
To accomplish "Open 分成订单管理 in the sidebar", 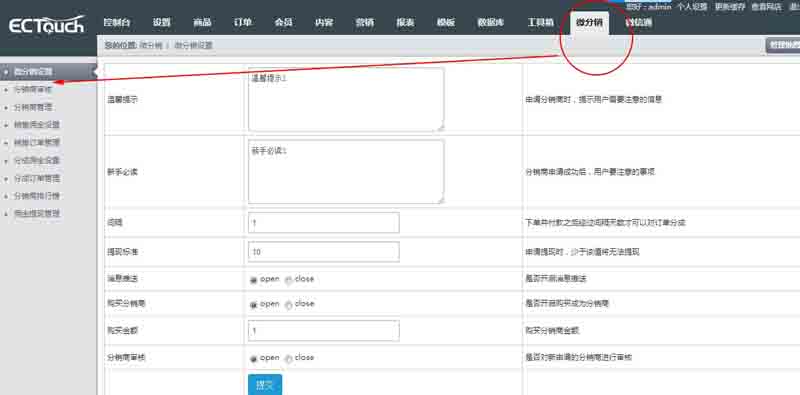I will point(37,179).
